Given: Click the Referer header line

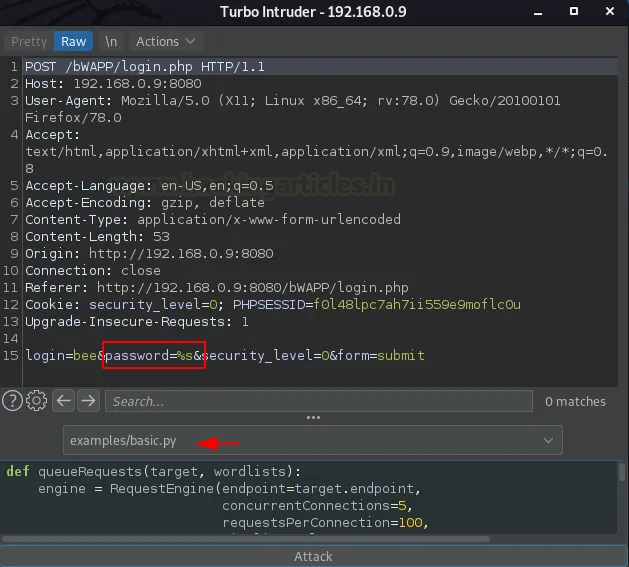Looking at the screenshot, I should pyautogui.click(x=217, y=288).
